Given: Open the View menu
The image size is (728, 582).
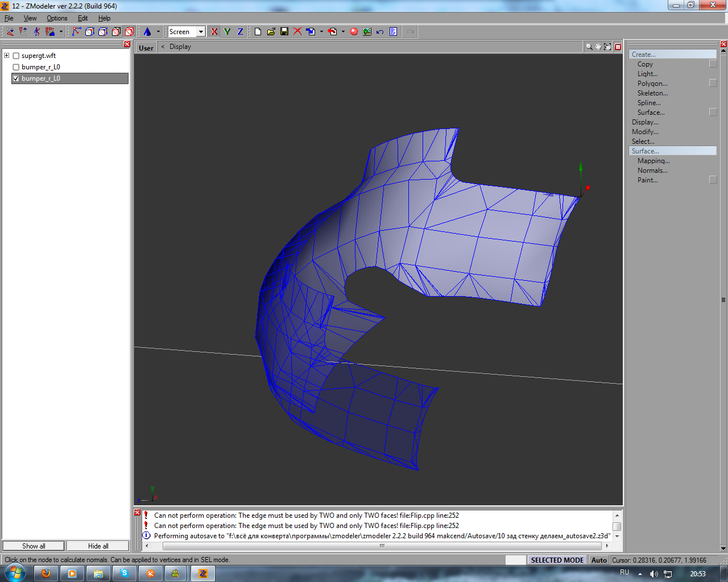Looking at the screenshot, I should coord(30,18).
